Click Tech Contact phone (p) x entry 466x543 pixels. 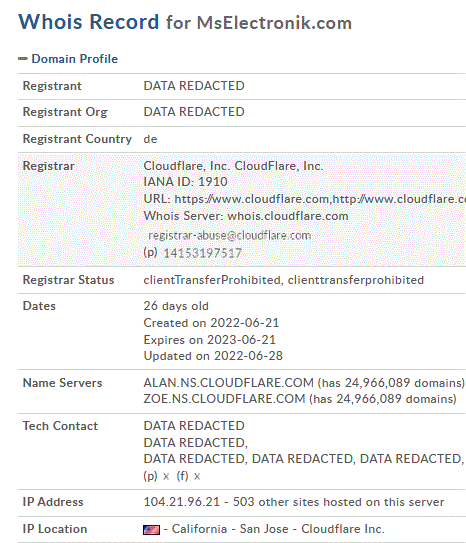tap(156, 477)
